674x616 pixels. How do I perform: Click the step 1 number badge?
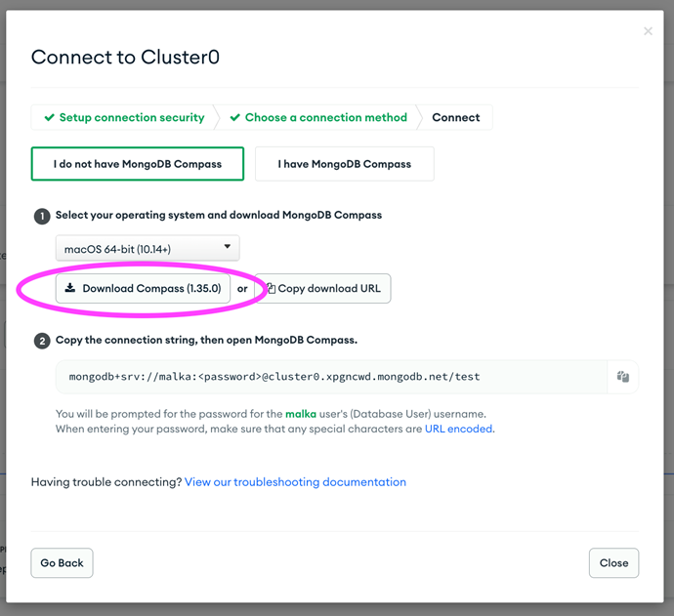click(42, 216)
